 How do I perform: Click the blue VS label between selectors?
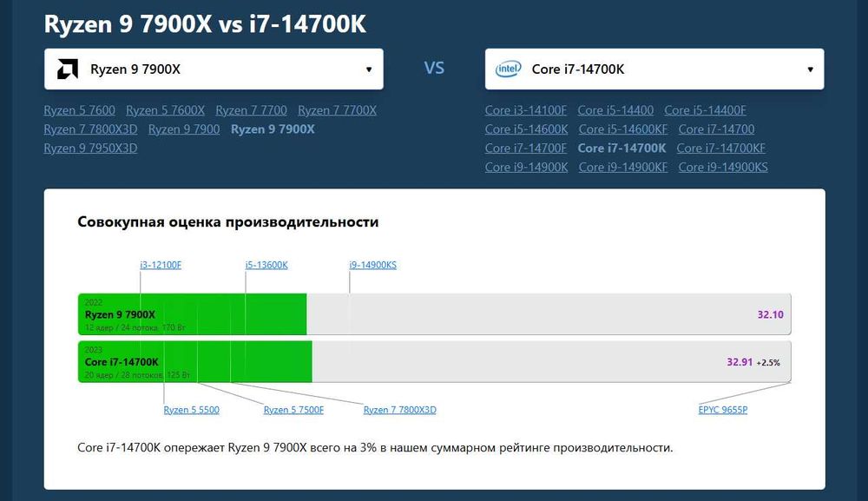click(434, 68)
